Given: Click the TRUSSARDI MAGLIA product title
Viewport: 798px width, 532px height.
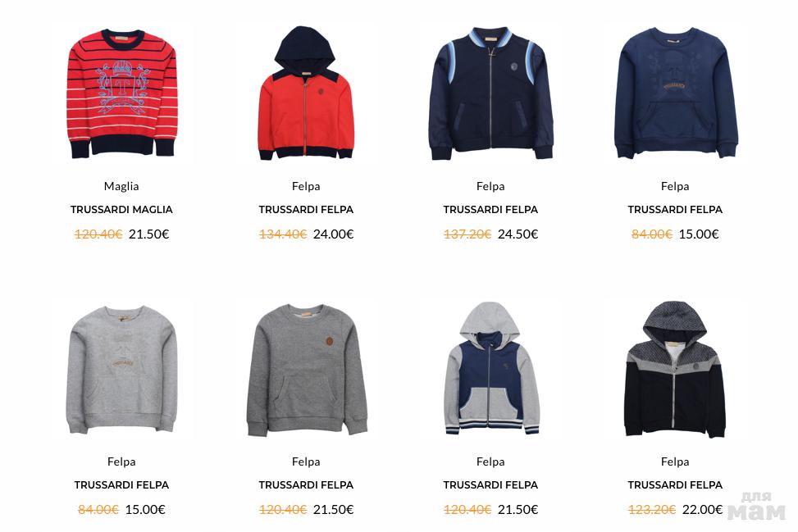Looking at the screenshot, I should [x=121, y=210].
